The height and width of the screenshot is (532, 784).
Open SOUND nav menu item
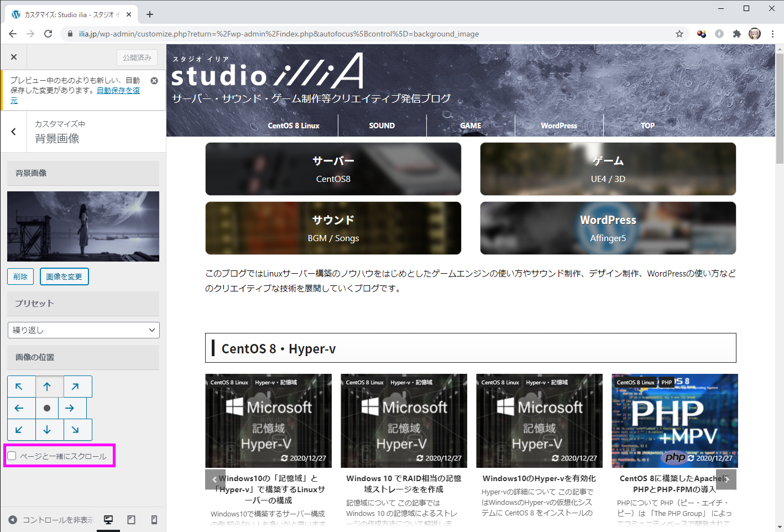tap(382, 126)
